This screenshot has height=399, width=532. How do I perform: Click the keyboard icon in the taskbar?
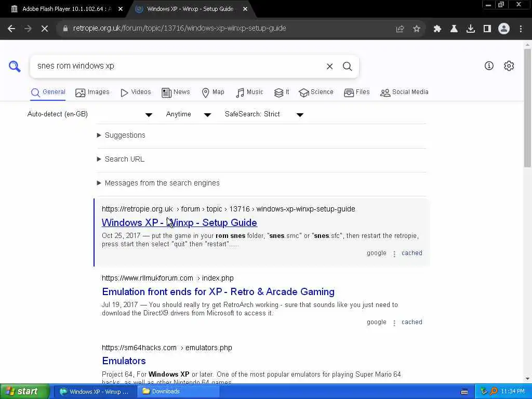pyautogui.click(x=465, y=392)
